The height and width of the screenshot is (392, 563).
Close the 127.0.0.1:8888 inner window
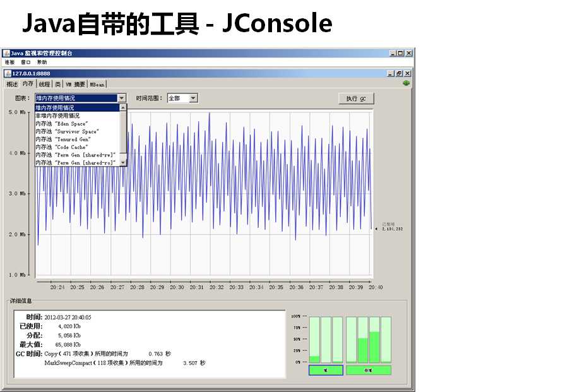click(407, 74)
